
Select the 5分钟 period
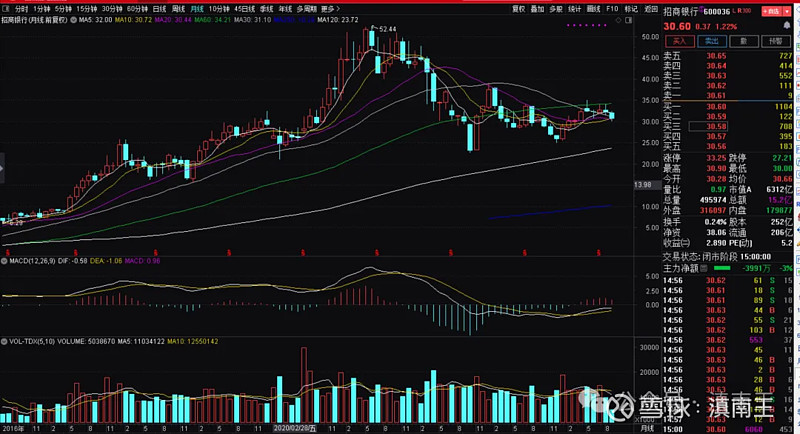(x=63, y=9)
